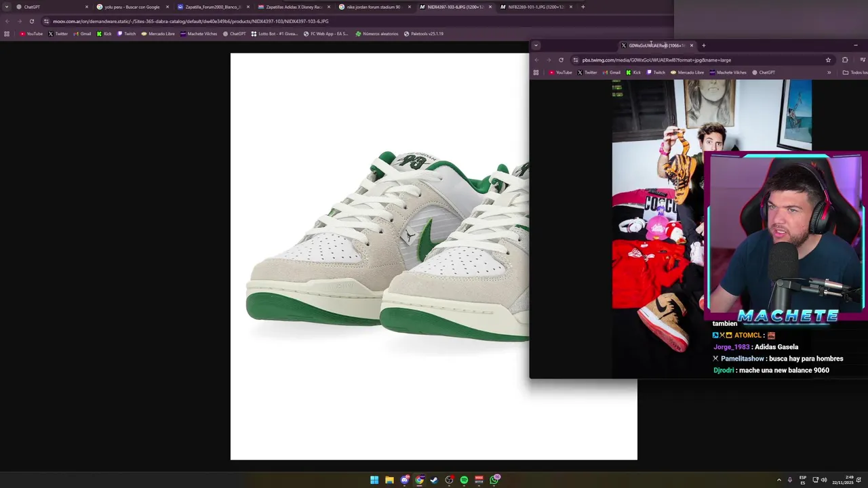Viewport: 868px width, 488px height.
Task: Open Twitch bookmark in twimg window
Action: click(656, 73)
